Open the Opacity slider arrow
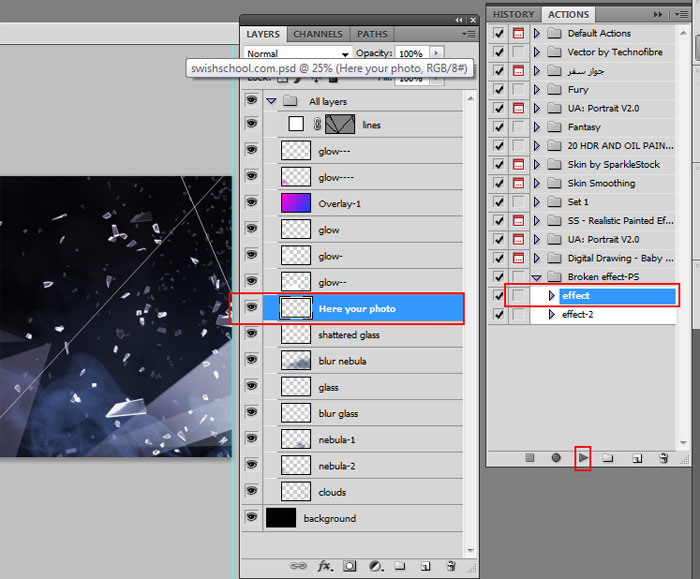 pyautogui.click(x=436, y=53)
